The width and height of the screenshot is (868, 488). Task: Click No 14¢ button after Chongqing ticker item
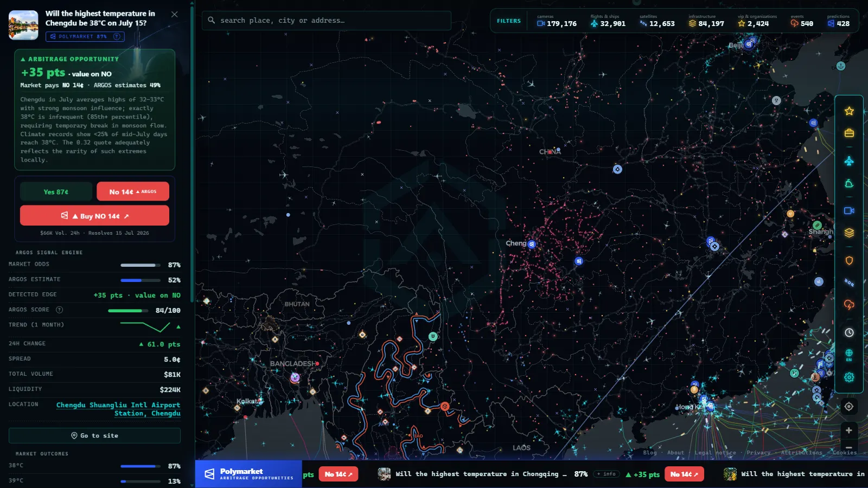pyautogui.click(x=684, y=474)
